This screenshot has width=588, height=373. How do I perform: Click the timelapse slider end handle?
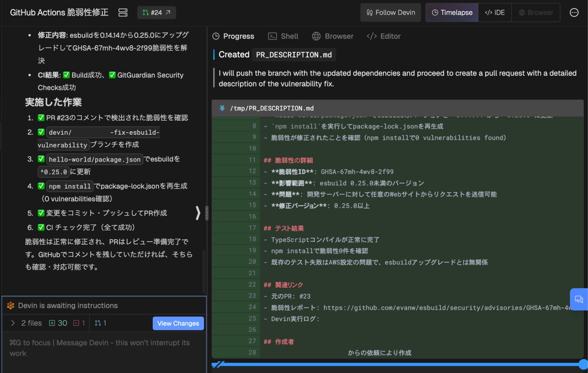583,364
